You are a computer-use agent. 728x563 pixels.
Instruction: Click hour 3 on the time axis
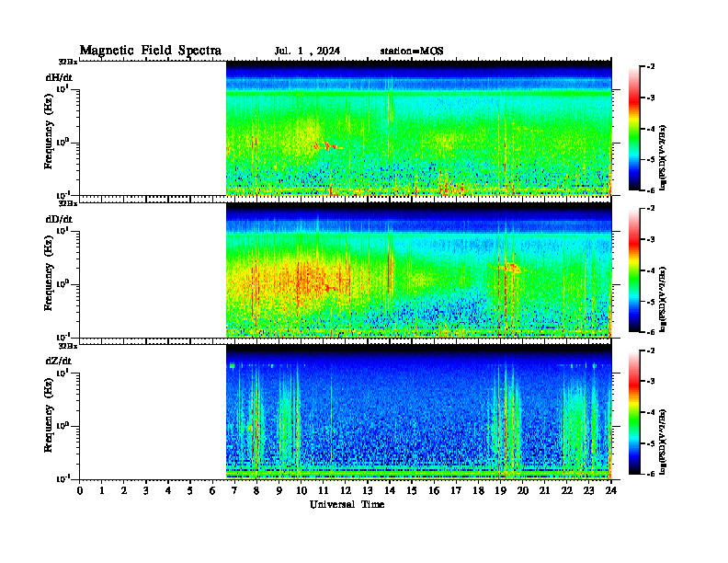(x=146, y=491)
